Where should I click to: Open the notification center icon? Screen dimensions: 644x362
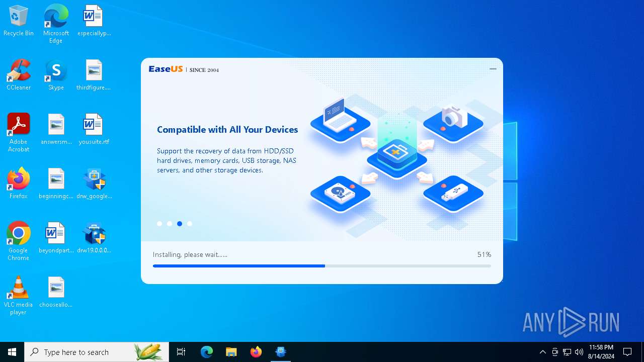coord(627,352)
